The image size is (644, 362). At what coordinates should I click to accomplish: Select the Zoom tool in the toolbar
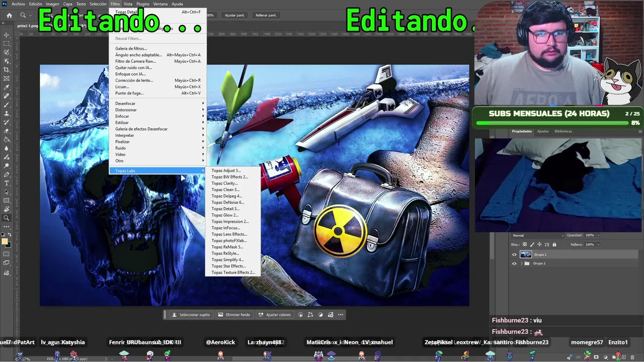(x=7, y=218)
